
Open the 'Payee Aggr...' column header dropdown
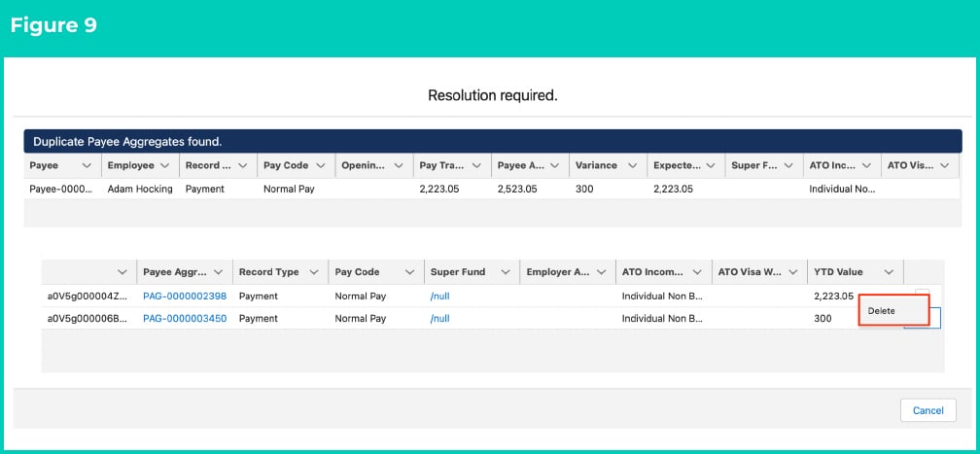pyautogui.click(x=218, y=272)
